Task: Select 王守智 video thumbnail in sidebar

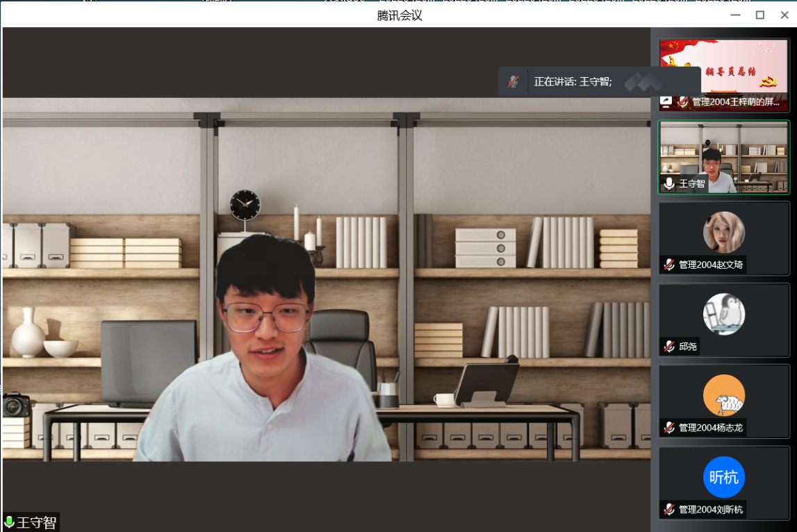Action: click(723, 153)
